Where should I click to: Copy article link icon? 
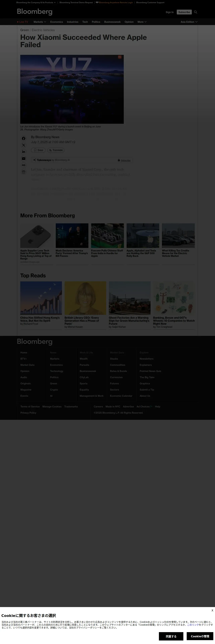[24, 165]
